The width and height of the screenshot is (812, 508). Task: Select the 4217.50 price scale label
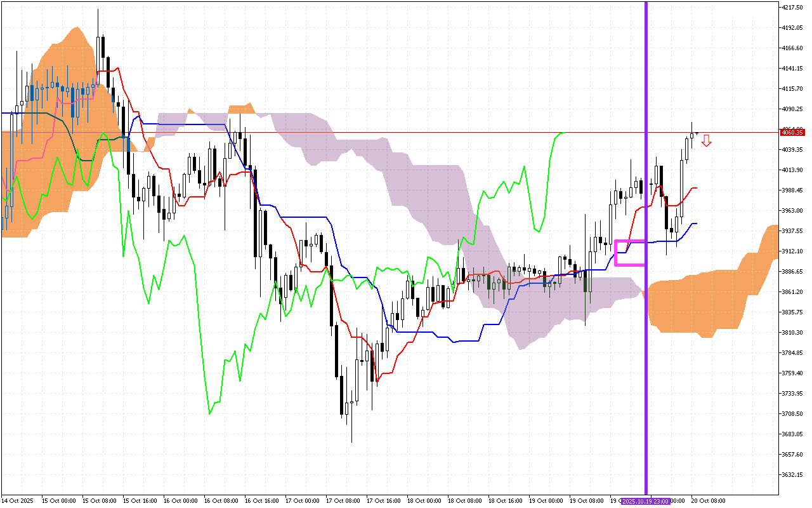click(792, 8)
